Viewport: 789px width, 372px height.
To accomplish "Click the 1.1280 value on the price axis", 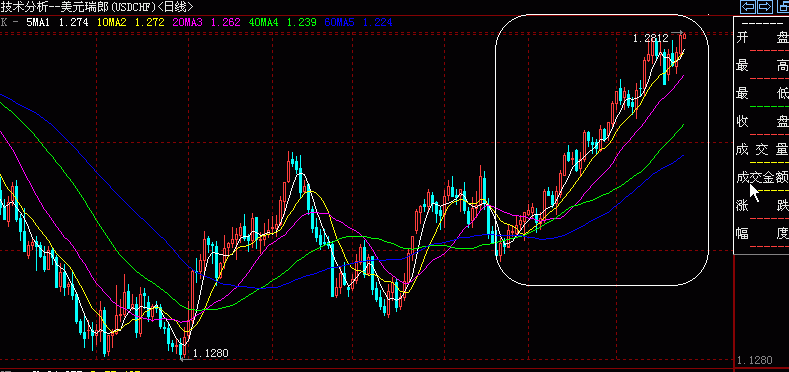I will point(754,360).
